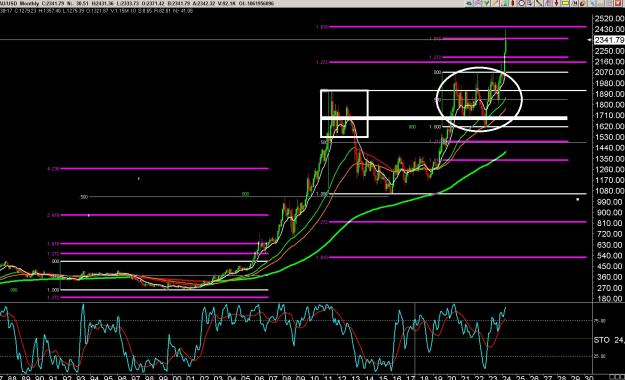Image resolution: width=625 pixels, height=380 pixels.
Task: Click the 1170.00 price axis label
Action: [609, 180]
